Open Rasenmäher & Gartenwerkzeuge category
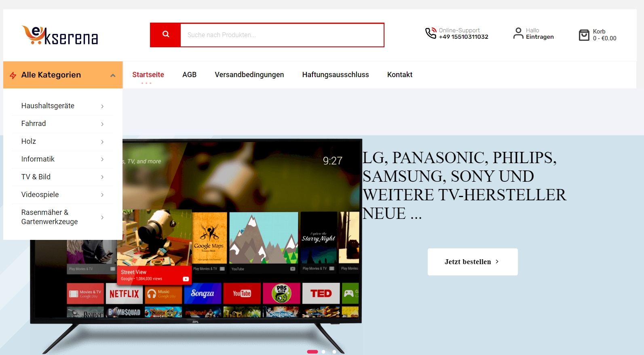 [x=50, y=217]
